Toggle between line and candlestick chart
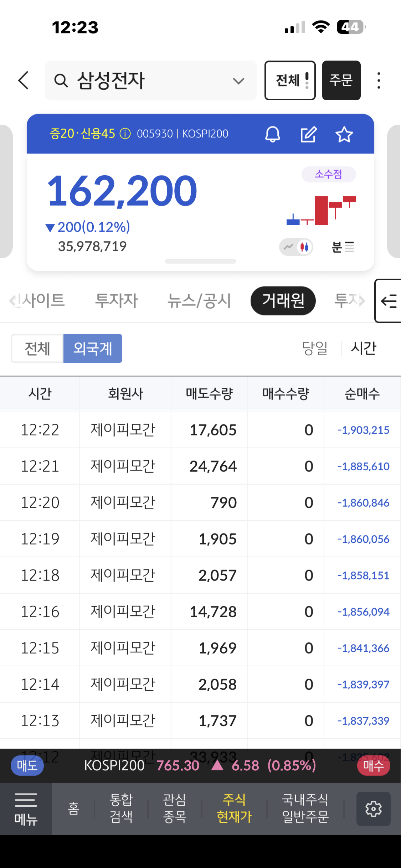Viewport: 401px width, 868px height. pos(296,247)
